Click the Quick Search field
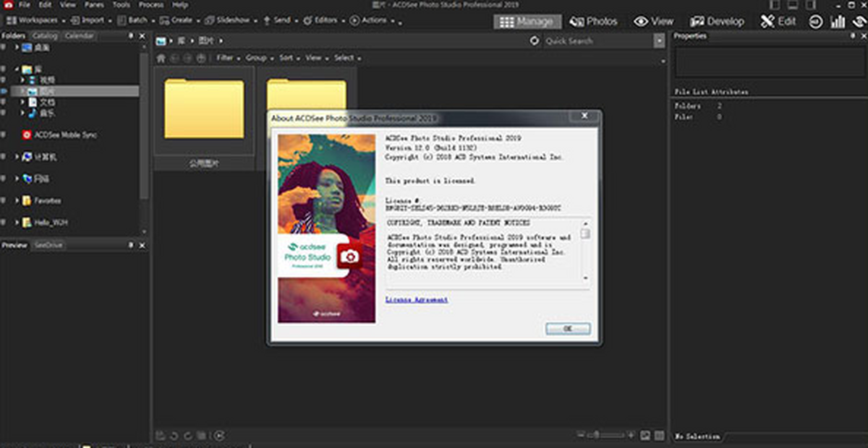The image size is (868, 448). [597, 41]
